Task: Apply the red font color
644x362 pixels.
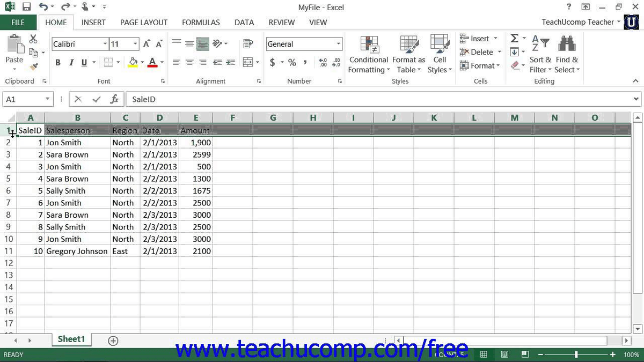Action: pos(152,62)
